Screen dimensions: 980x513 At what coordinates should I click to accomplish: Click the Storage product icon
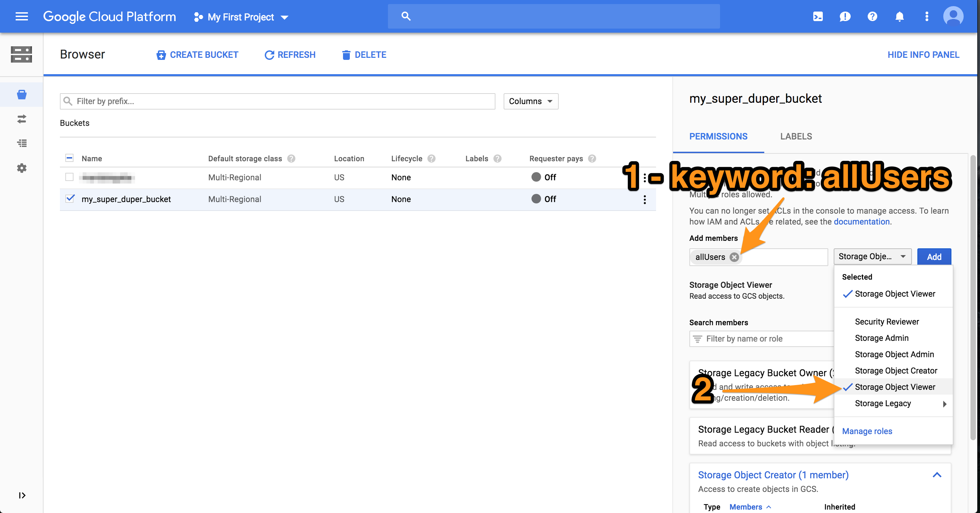[21, 54]
